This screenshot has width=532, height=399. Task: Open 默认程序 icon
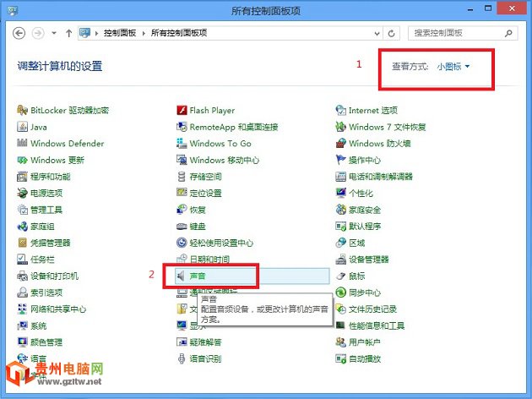point(340,227)
